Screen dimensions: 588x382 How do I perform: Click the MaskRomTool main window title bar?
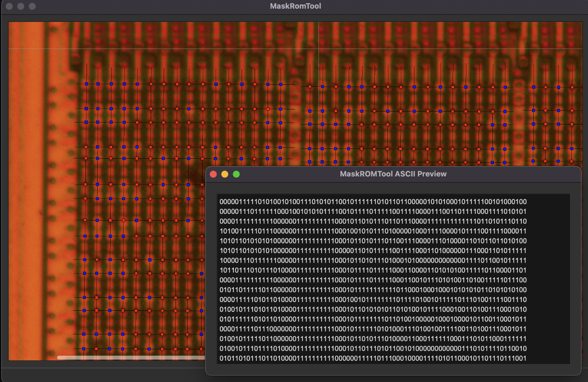[x=295, y=6]
